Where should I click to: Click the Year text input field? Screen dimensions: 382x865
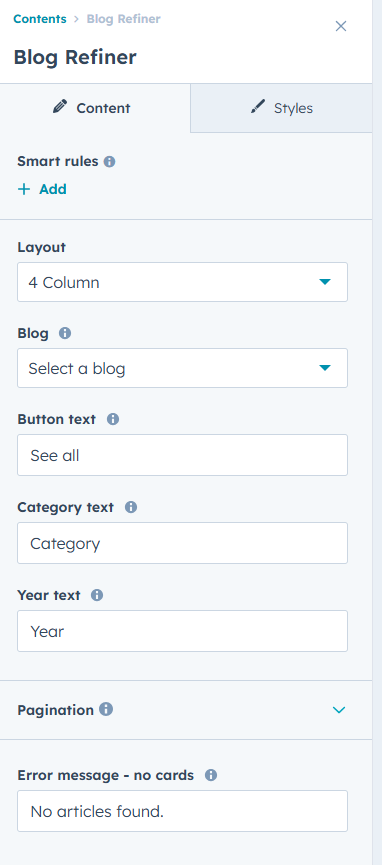pyautogui.click(x=183, y=631)
